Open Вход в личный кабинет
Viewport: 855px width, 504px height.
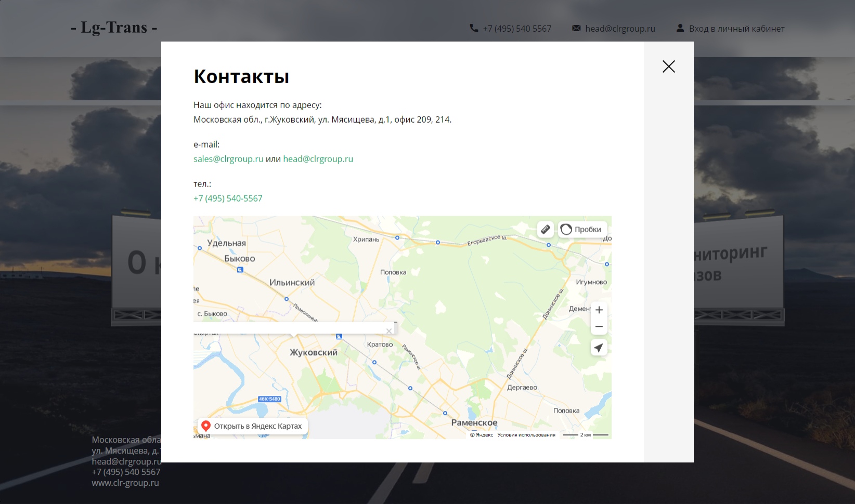(x=736, y=29)
